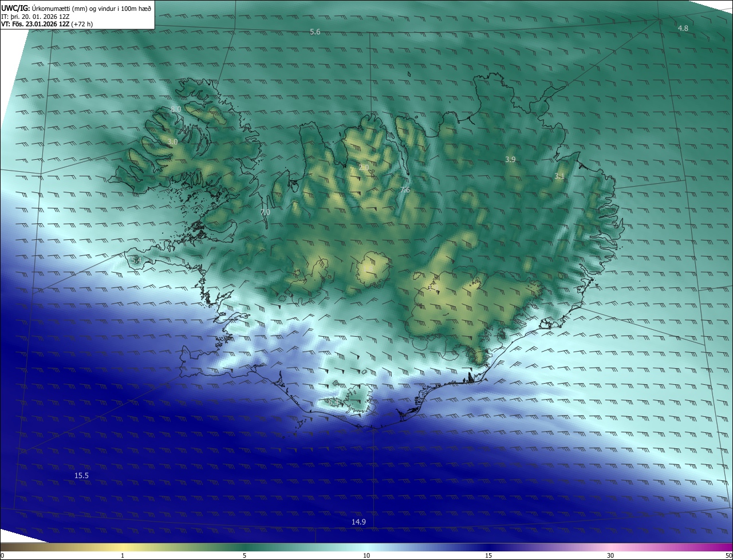Click the 10 tick on the color scale

(x=366, y=555)
